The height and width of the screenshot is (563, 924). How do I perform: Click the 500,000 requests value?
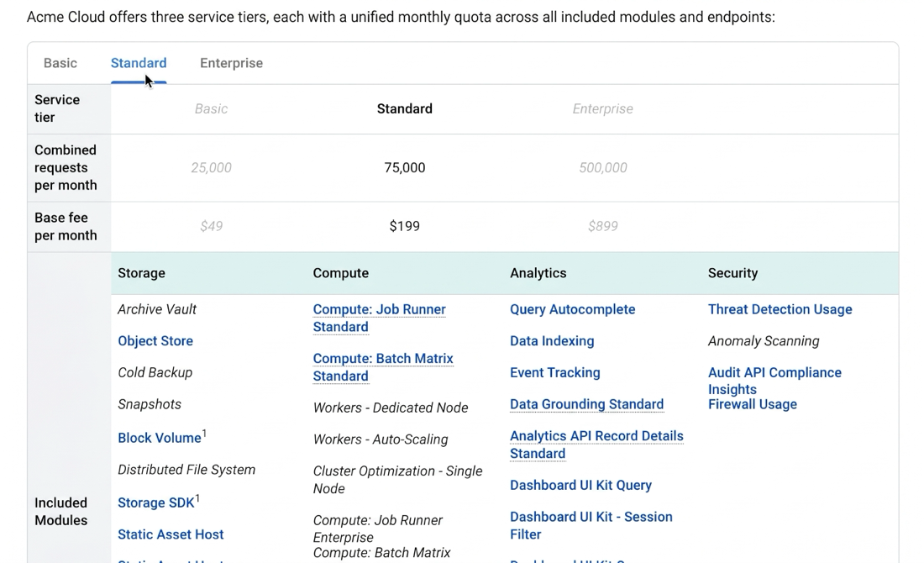tap(603, 167)
